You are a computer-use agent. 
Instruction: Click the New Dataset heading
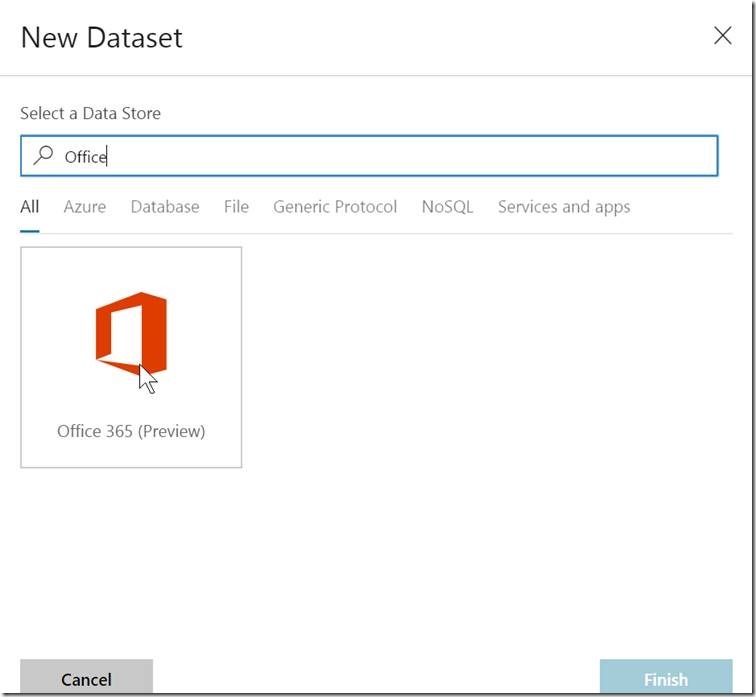[102, 37]
